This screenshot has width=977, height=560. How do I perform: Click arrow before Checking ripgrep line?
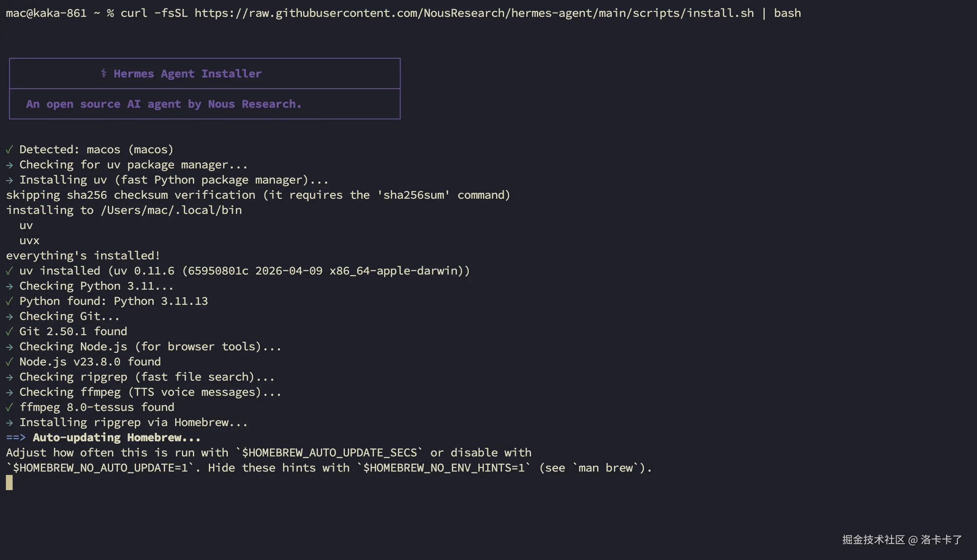[x=9, y=377]
